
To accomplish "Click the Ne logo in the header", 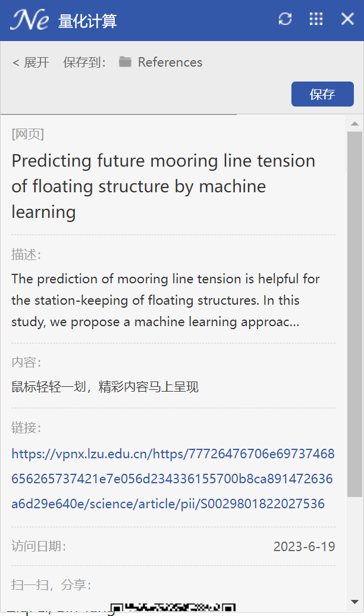I will [x=30, y=20].
